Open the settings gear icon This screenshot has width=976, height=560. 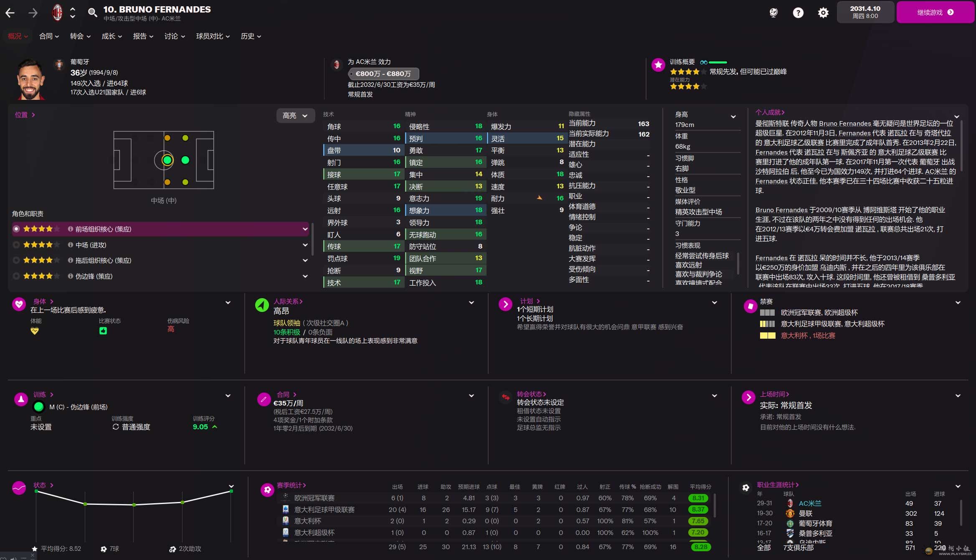823,13
